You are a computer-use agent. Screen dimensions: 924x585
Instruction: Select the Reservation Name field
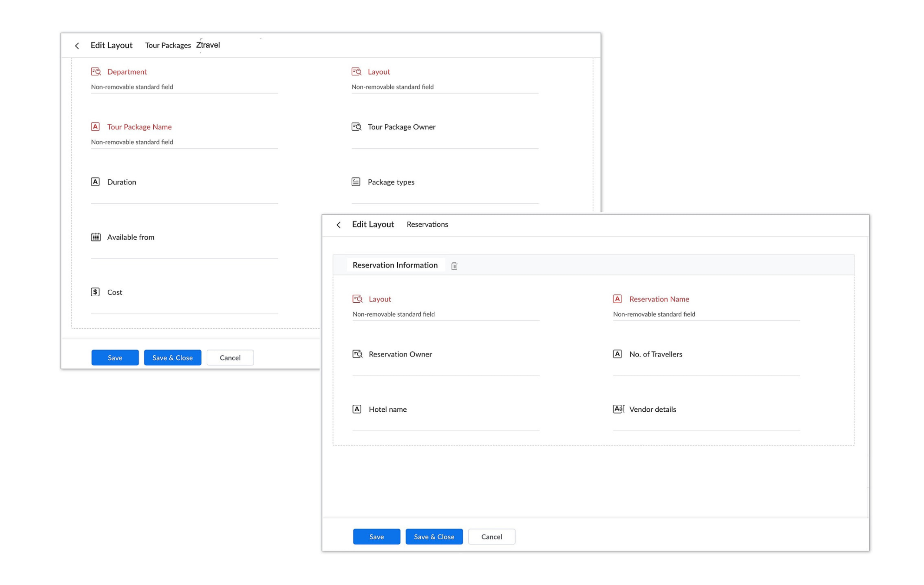(x=659, y=299)
